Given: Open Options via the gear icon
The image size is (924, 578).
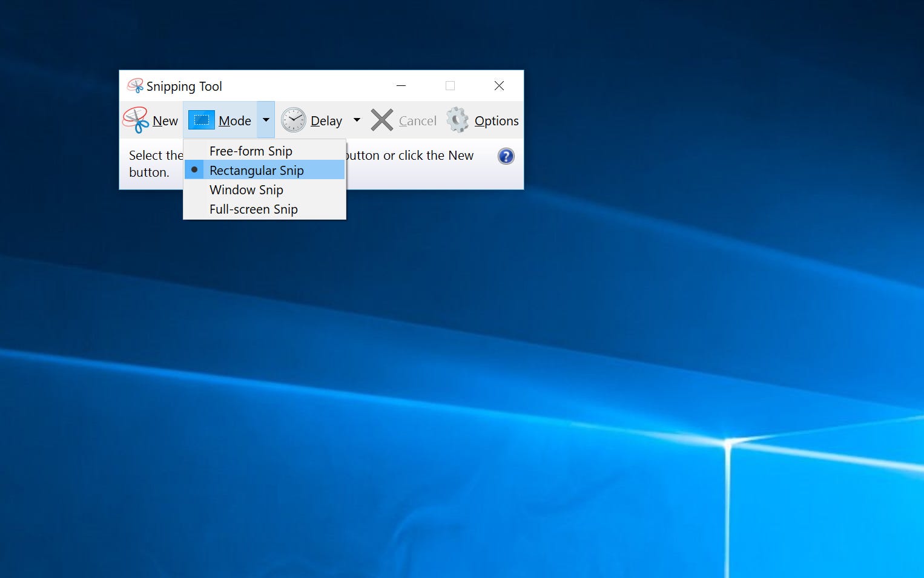Looking at the screenshot, I should tap(458, 120).
